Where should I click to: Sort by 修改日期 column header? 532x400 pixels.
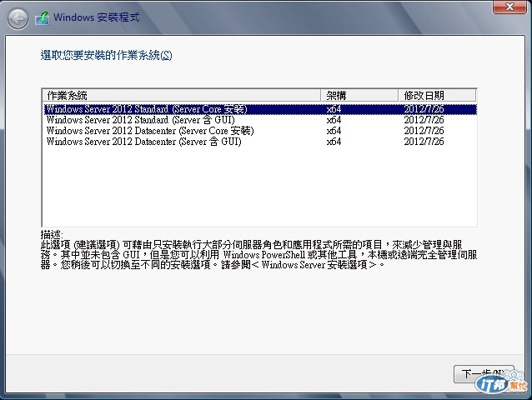437,95
